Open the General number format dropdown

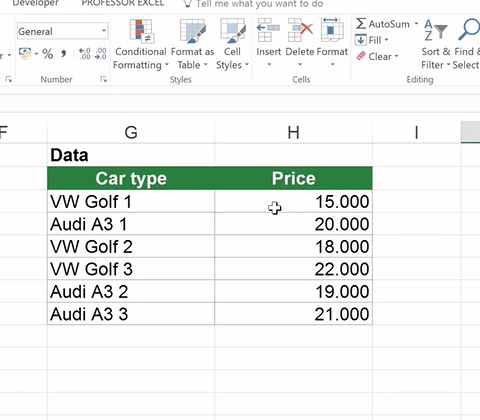[x=104, y=31]
